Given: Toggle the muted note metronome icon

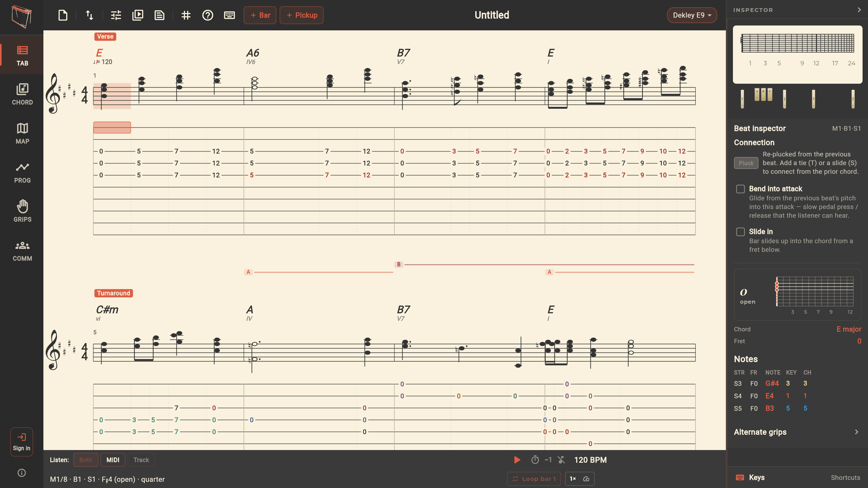Looking at the screenshot, I should (561, 460).
